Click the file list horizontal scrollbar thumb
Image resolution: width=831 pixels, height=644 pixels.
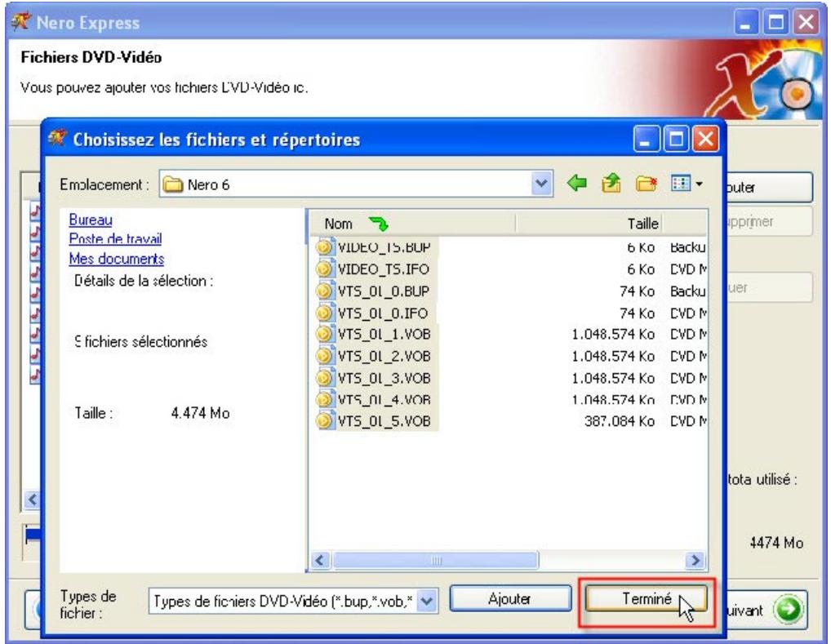tap(435, 560)
